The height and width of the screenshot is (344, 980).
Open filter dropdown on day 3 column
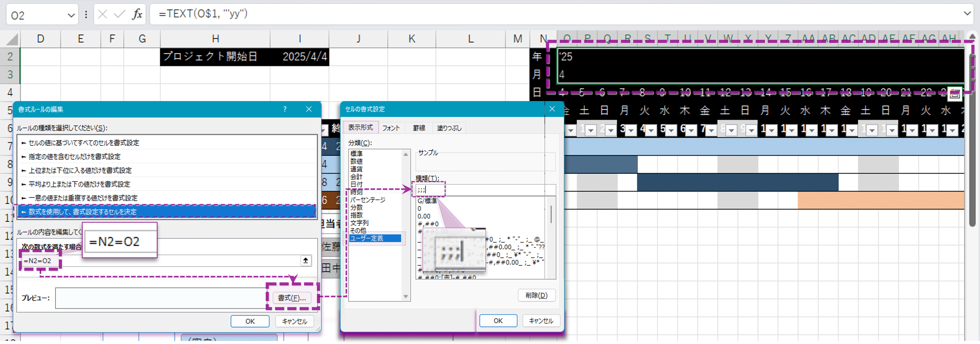tap(631, 130)
